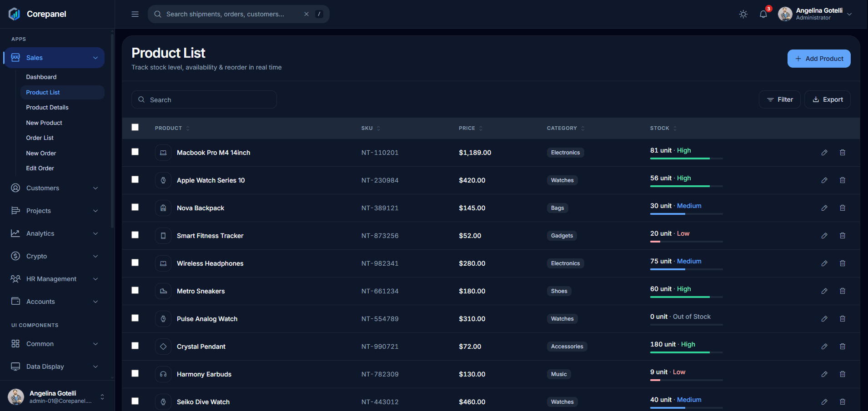Clear the top search bar with X

(x=306, y=14)
